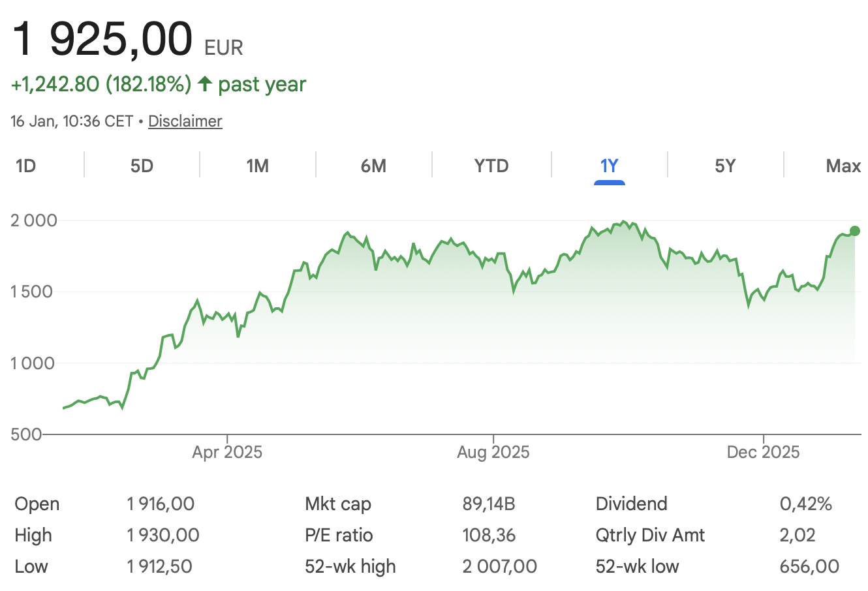The image size is (868, 591).
Task: Open the Disclaimer link
Action: (185, 121)
